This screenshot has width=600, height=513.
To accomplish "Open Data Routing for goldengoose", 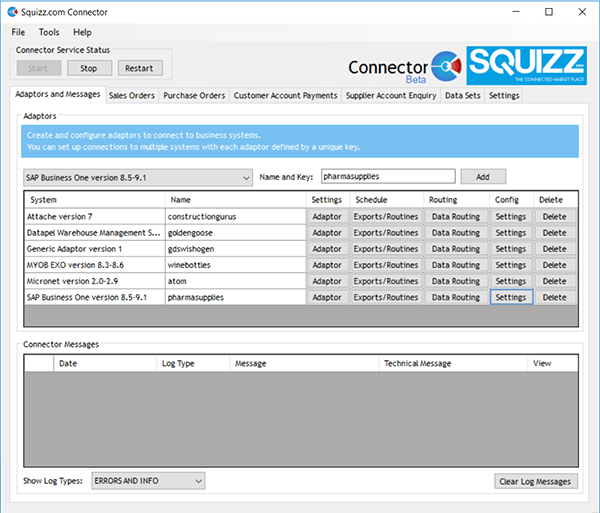I will coord(456,233).
